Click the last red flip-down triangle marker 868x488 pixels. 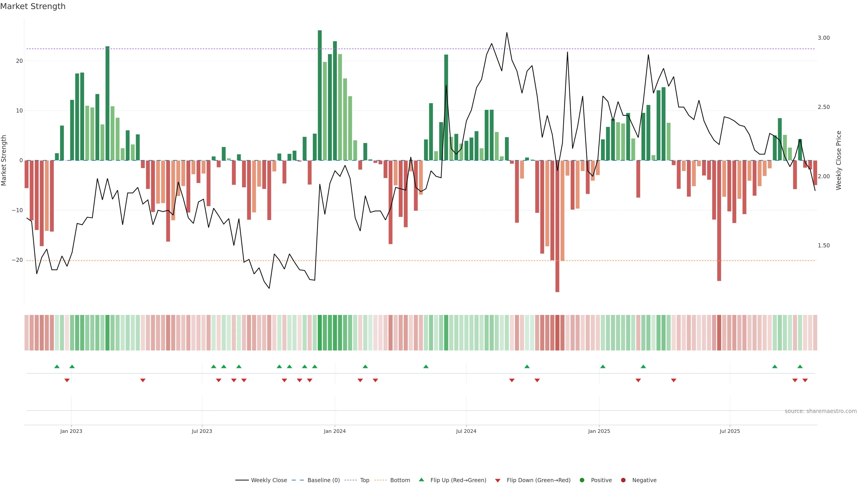click(x=805, y=380)
